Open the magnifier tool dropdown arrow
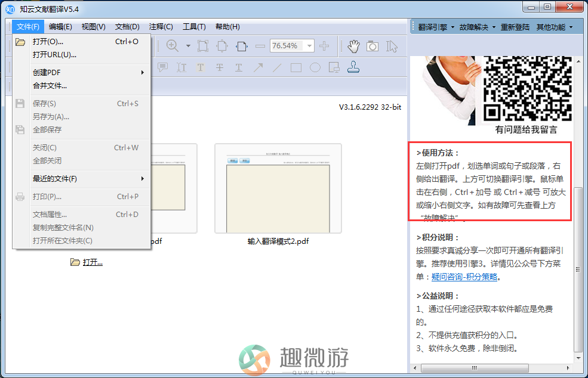The image size is (588, 378). pyautogui.click(x=188, y=46)
